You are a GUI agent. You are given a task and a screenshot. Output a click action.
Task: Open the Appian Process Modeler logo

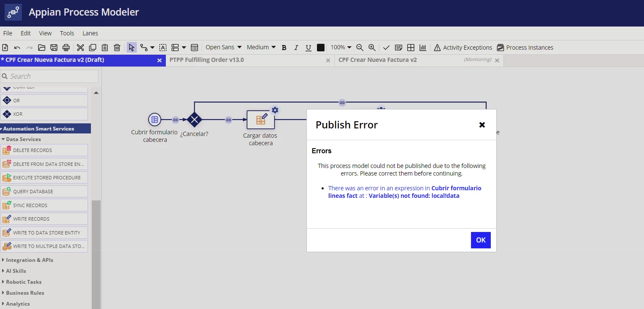coord(13,12)
